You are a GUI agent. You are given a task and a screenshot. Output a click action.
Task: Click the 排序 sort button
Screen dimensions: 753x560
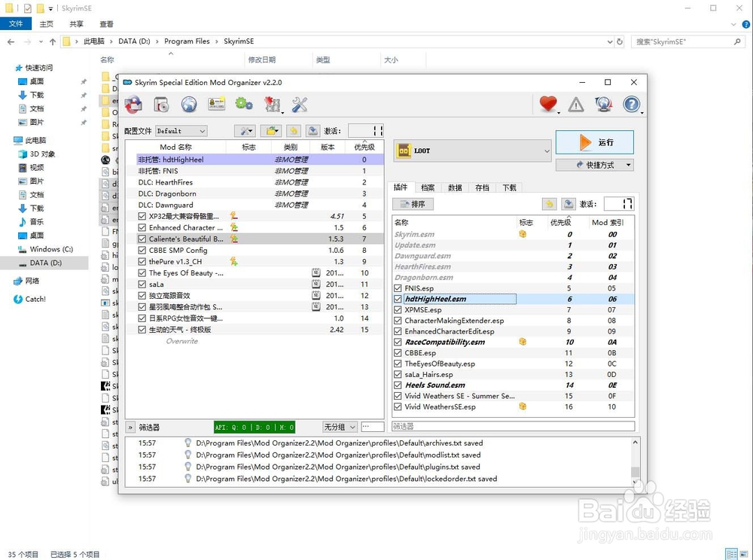click(x=413, y=204)
